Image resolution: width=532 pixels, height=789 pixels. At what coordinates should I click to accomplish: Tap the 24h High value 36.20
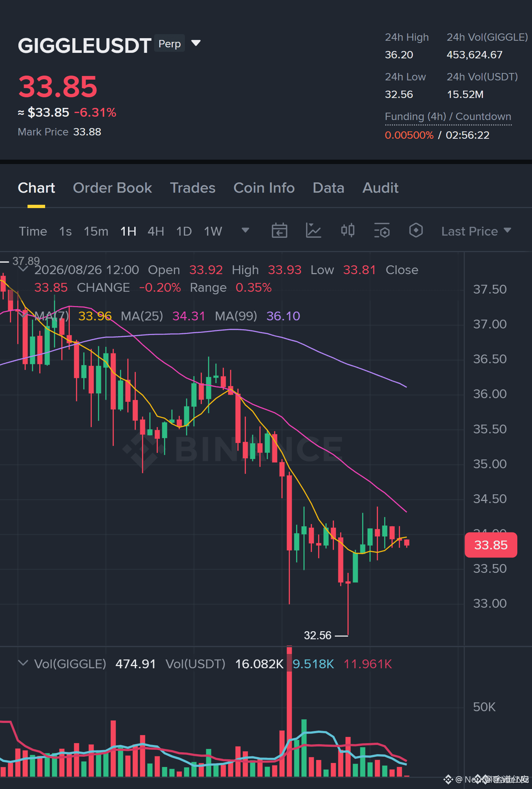pyautogui.click(x=399, y=55)
